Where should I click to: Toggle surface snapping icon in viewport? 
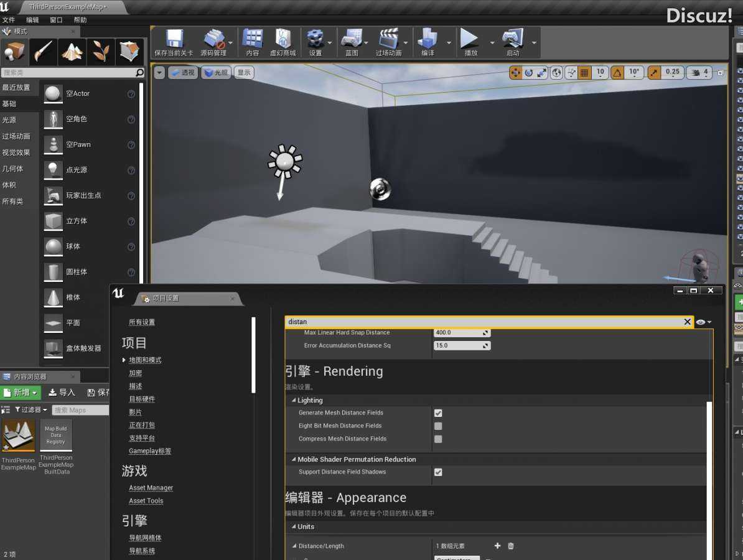[571, 72]
